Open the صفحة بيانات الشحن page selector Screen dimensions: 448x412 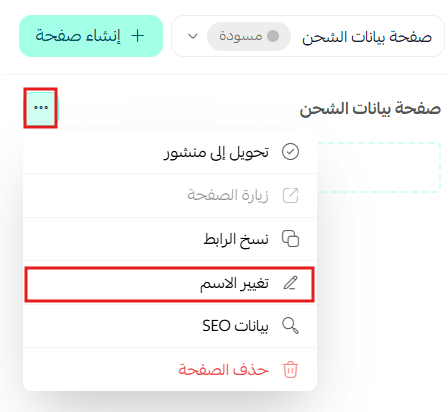(x=308, y=36)
